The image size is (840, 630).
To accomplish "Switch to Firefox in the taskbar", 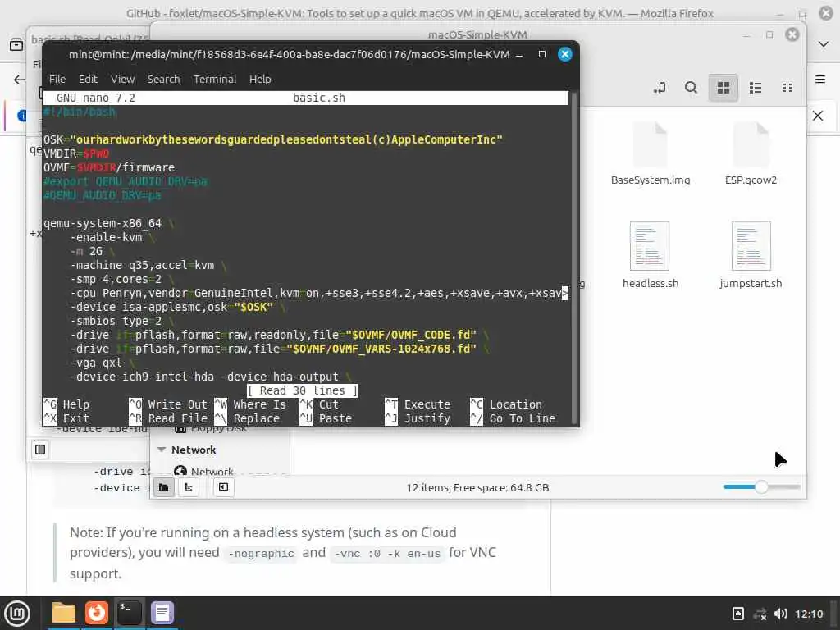I will (97, 613).
